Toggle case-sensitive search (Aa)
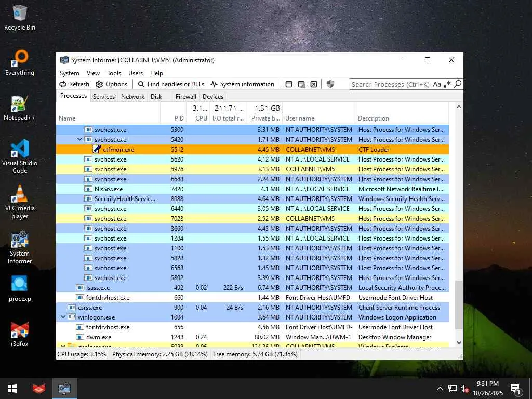The height and width of the screenshot is (399, 532). [437, 84]
